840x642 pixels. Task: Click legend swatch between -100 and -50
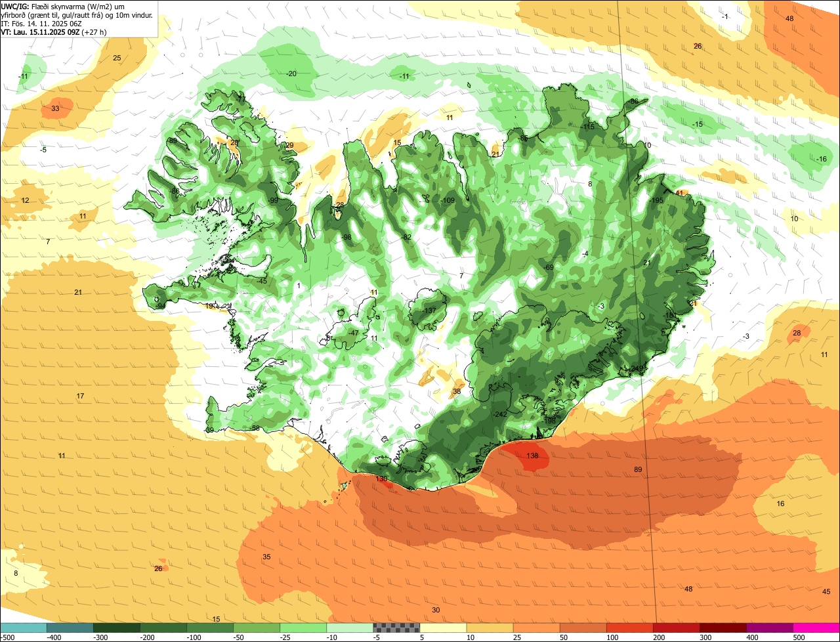tap(210, 628)
